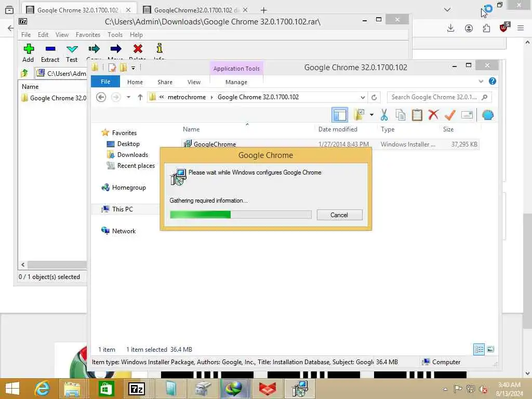
Task: Open new browser tab
Action: click(263, 10)
